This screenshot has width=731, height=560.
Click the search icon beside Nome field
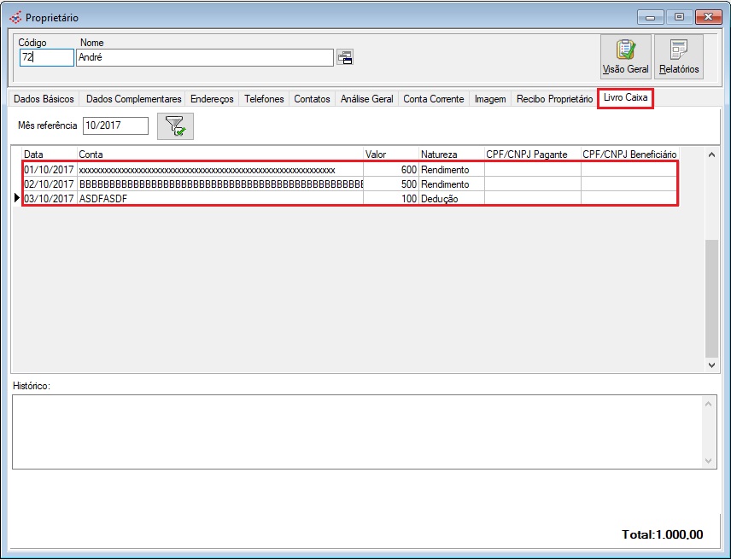point(345,57)
